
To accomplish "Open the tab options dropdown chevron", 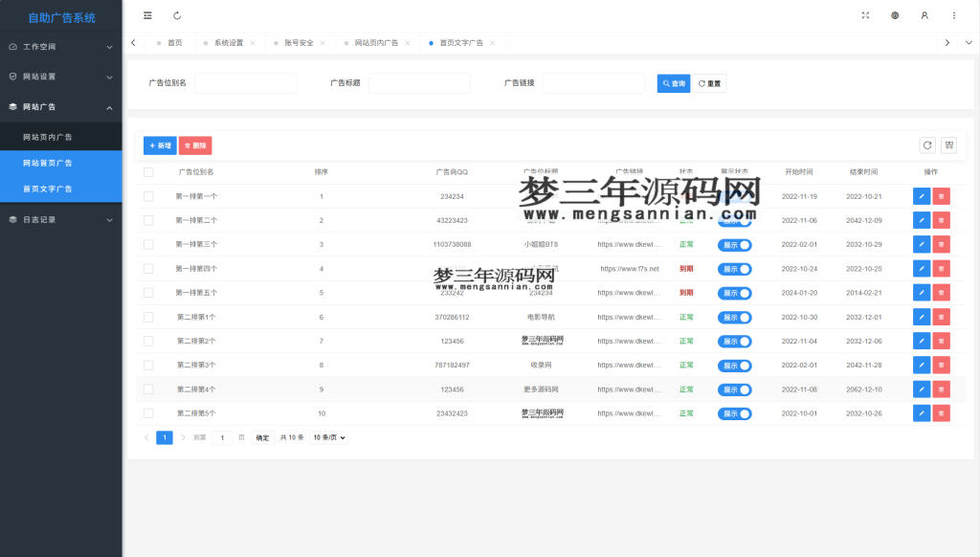I will (969, 42).
